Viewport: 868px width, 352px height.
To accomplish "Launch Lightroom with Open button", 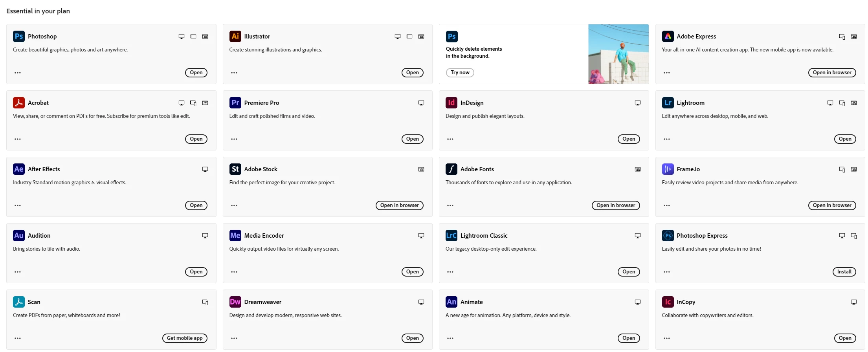I will tap(845, 139).
